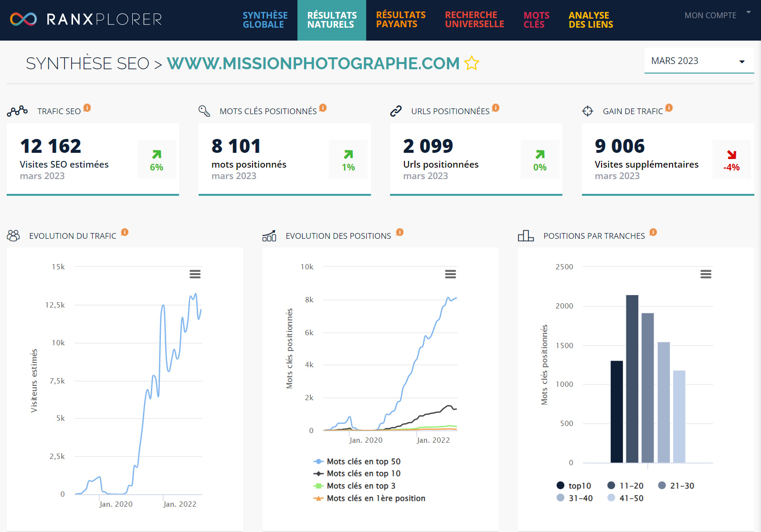Image resolution: width=761 pixels, height=532 pixels.
Task: Click the chain link icon for URLs positionnées
Action: pos(396,111)
